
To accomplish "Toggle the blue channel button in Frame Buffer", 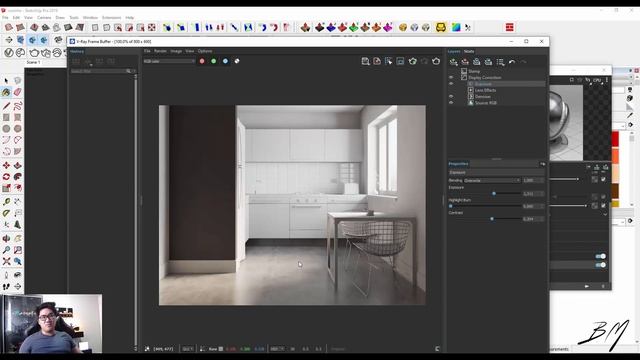I will point(225,61).
